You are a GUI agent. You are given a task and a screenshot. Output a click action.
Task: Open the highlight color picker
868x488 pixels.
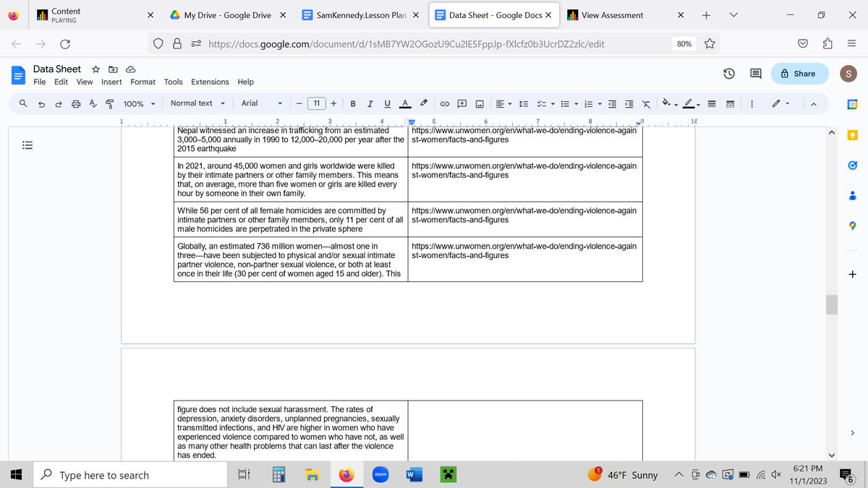tap(424, 103)
